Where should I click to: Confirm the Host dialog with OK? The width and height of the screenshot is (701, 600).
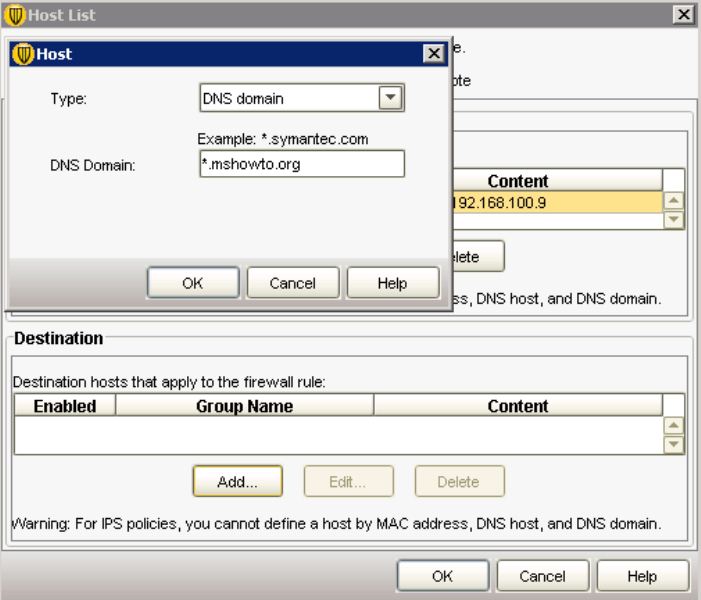pyautogui.click(x=193, y=283)
